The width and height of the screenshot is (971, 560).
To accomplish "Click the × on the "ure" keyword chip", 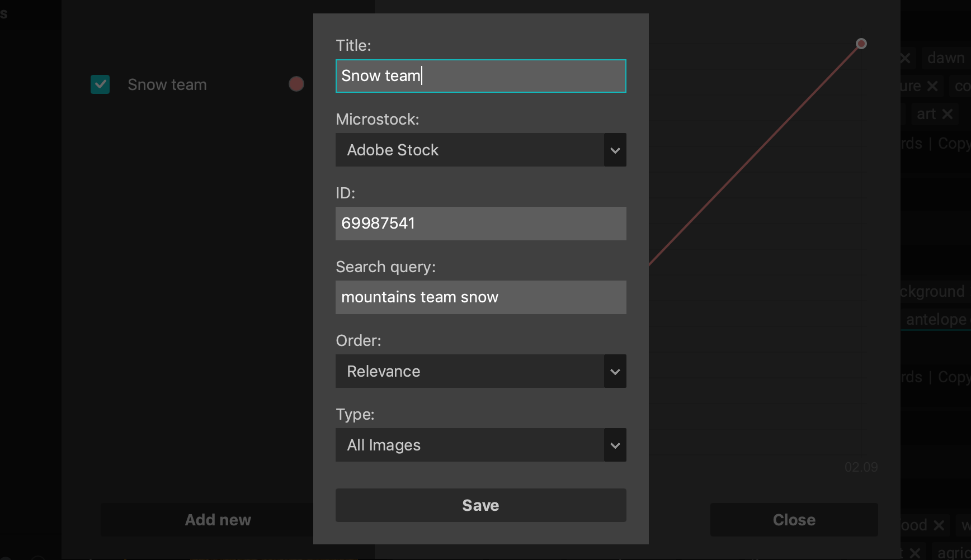I will point(933,86).
